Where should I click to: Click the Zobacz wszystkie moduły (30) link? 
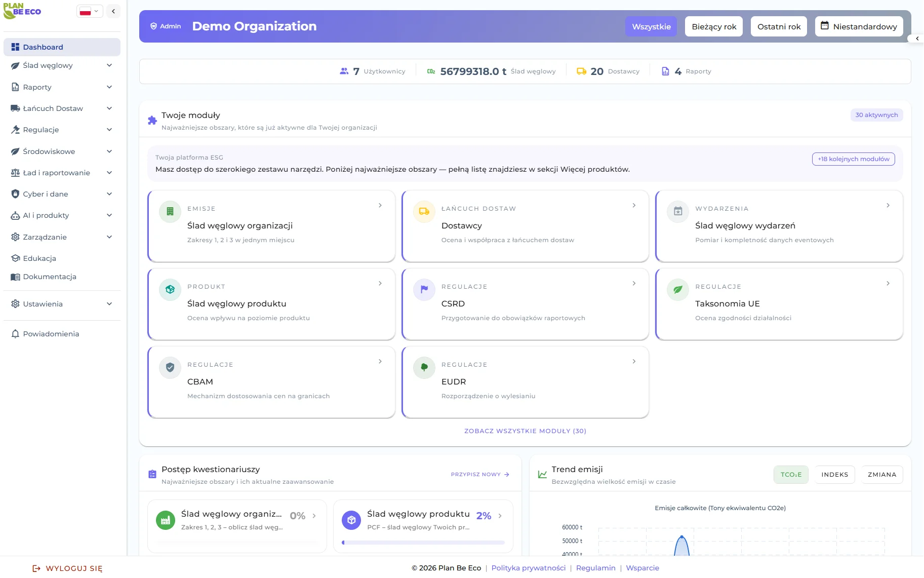[525, 431]
